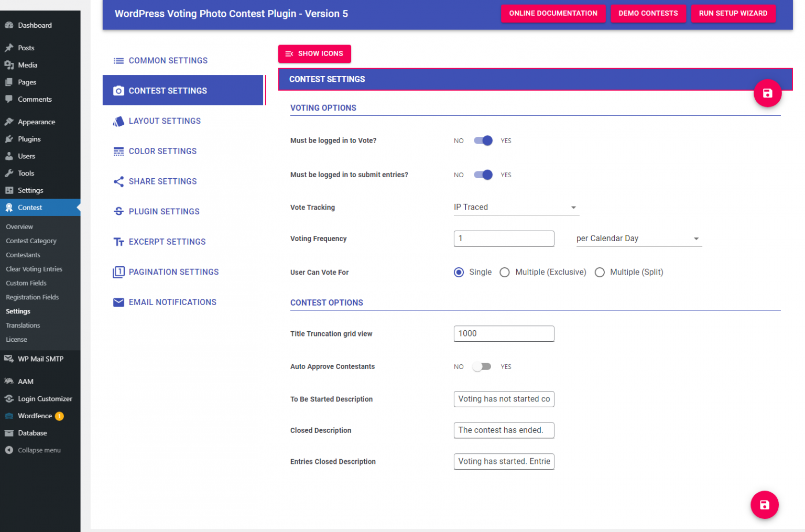Image resolution: width=805 pixels, height=532 pixels.
Task: Click the Plugins plug icon
Action: pyautogui.click(x=9, y=139)
